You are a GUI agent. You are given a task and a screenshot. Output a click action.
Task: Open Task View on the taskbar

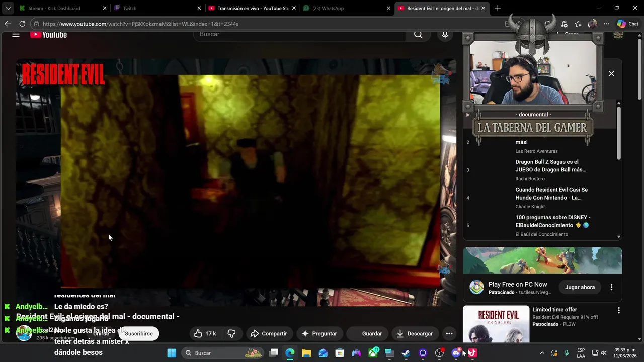[273, 353]
